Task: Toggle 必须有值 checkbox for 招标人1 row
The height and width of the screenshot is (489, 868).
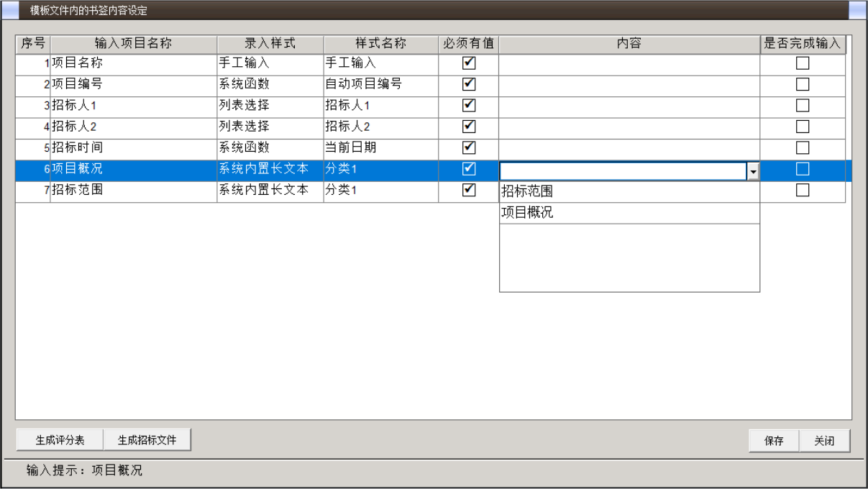Action: click(469, 106)
